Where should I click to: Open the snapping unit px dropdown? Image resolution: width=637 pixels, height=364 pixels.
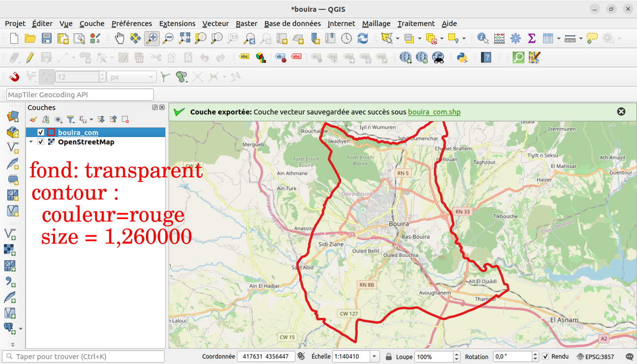pos(132,77)
